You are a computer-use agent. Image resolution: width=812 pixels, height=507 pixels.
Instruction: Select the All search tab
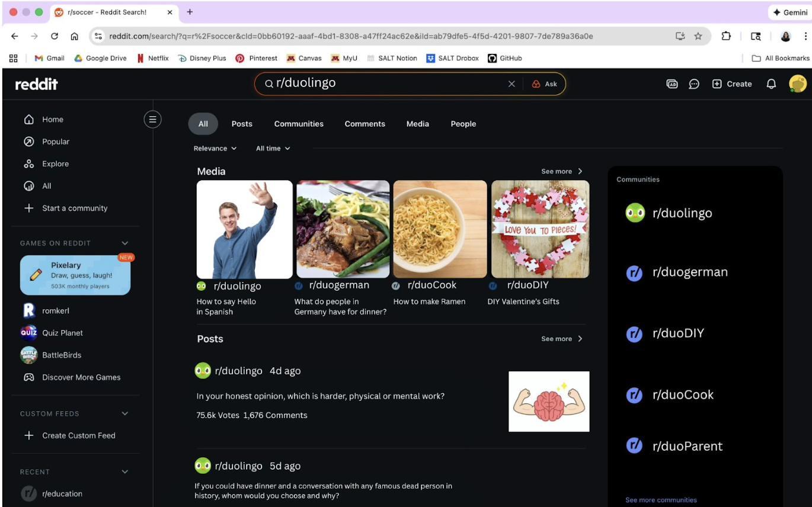(203, 124)
